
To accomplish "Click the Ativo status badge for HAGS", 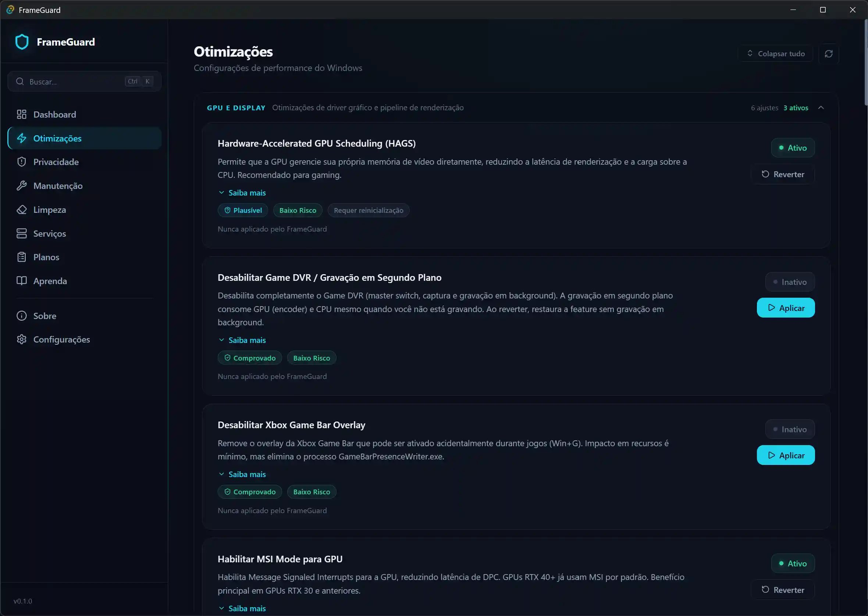I will click(793, 147).
